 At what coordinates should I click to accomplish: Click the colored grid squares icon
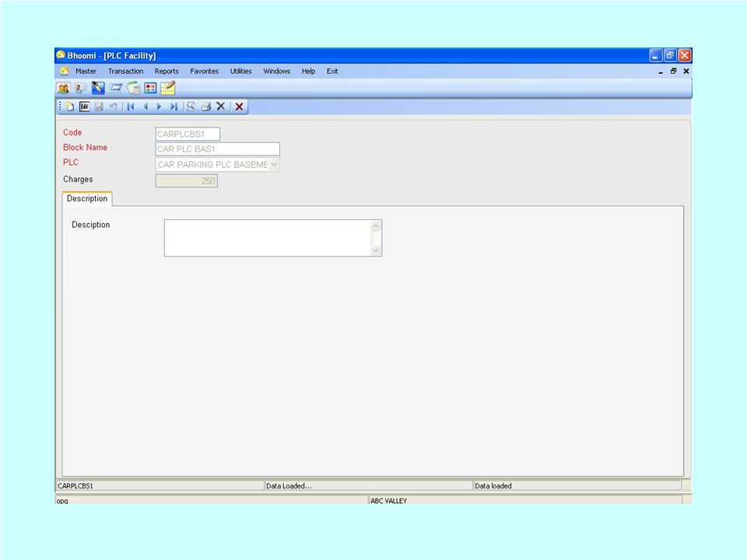coord(150,88)
